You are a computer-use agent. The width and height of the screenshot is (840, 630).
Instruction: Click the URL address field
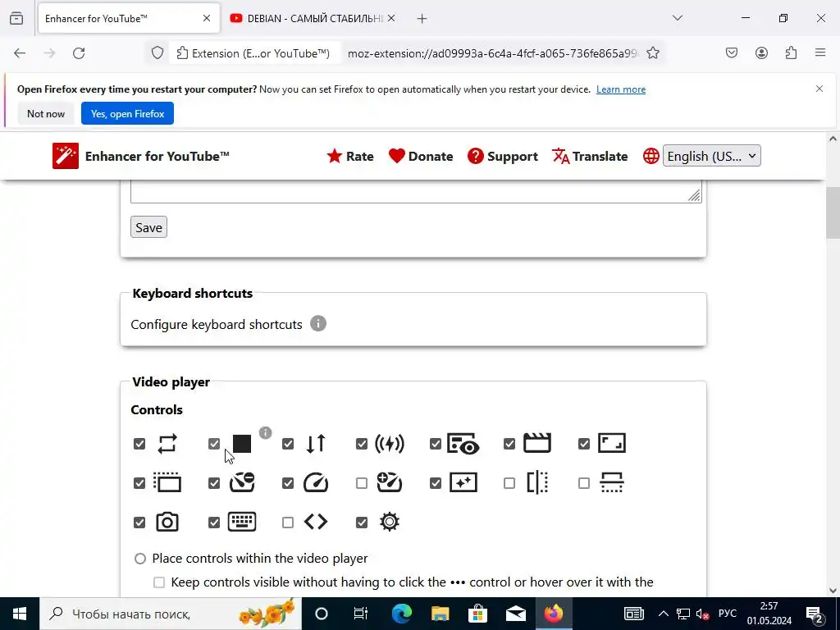[493, 53]
